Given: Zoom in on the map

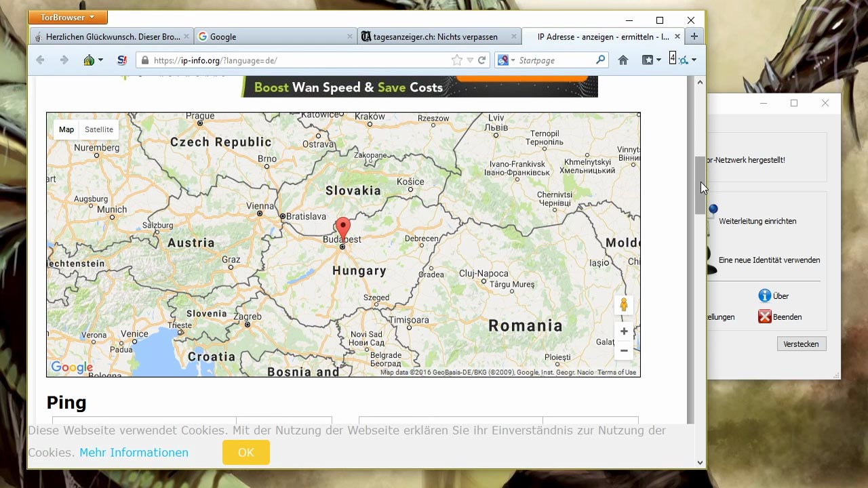Looking at the screenshot, I should [x=624, y=331].
